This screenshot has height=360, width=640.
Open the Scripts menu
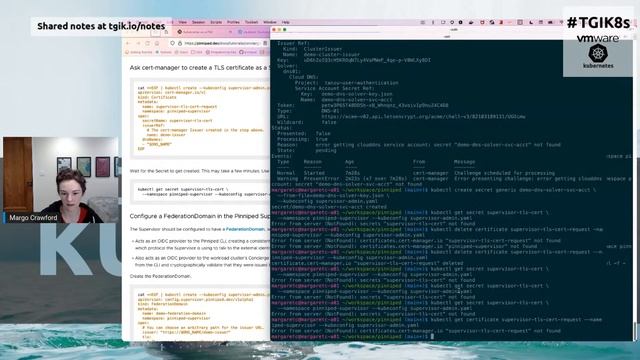(x=216, y=22)
